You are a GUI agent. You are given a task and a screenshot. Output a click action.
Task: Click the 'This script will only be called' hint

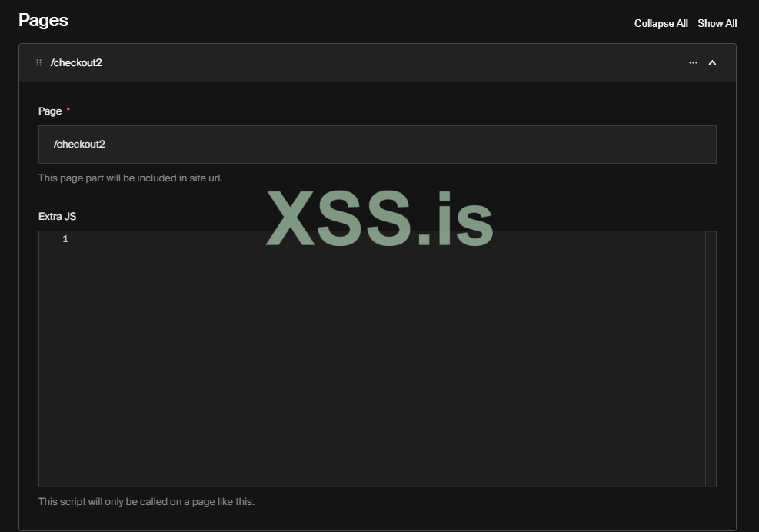[x=146, y=501]
